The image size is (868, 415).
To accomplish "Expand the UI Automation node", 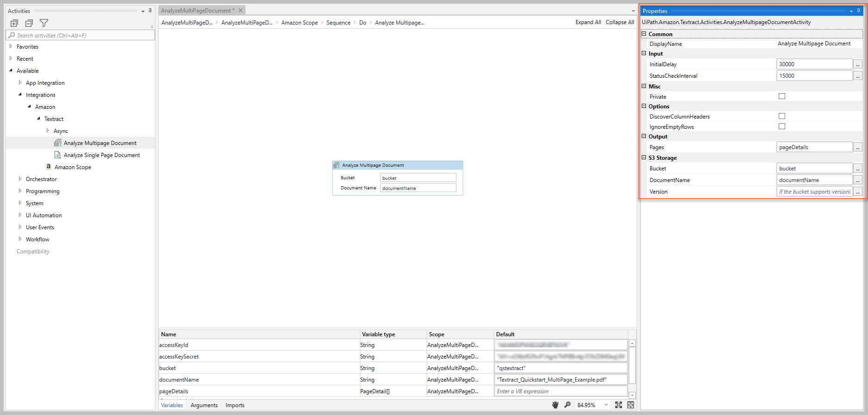I will pos(20,215).
